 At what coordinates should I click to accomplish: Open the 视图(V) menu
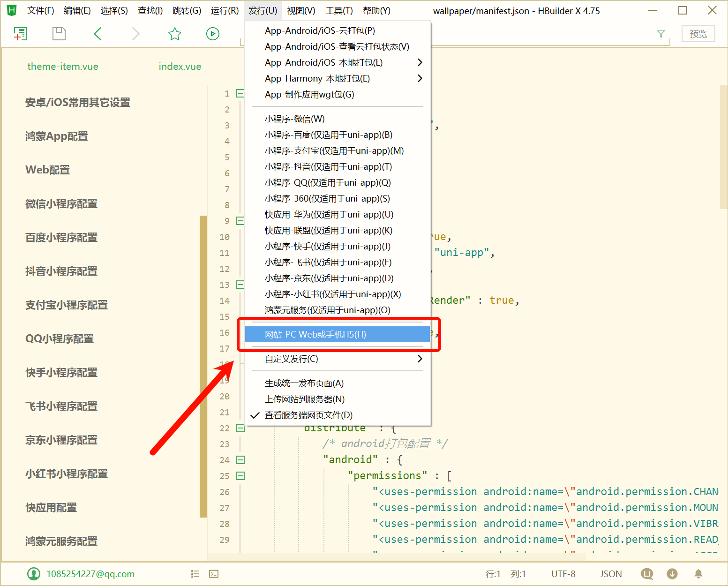301,10
